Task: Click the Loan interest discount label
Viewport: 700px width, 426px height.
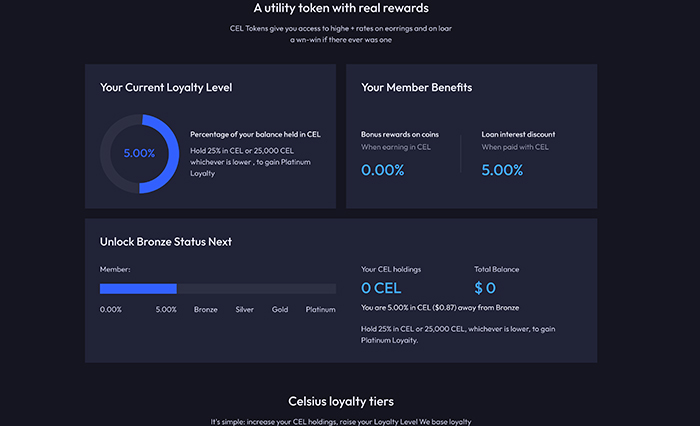Action: 518,134
